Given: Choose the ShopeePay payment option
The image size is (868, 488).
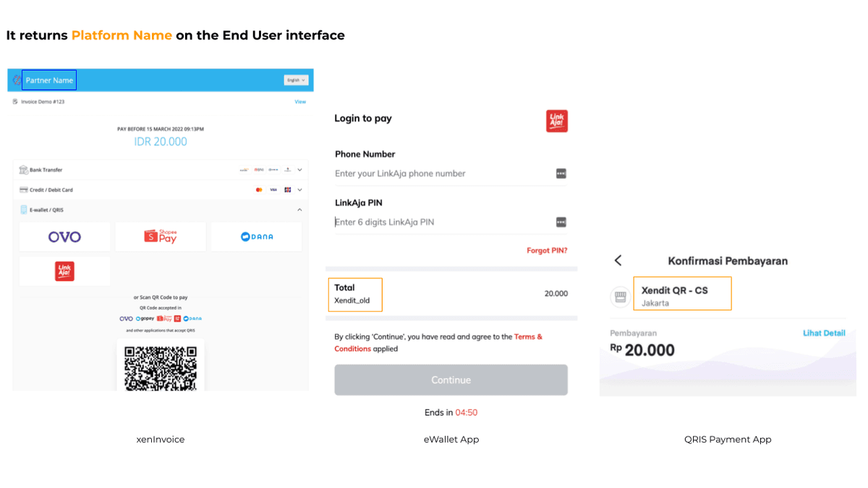Looking at the screenshot, I should tap(161, 236).
